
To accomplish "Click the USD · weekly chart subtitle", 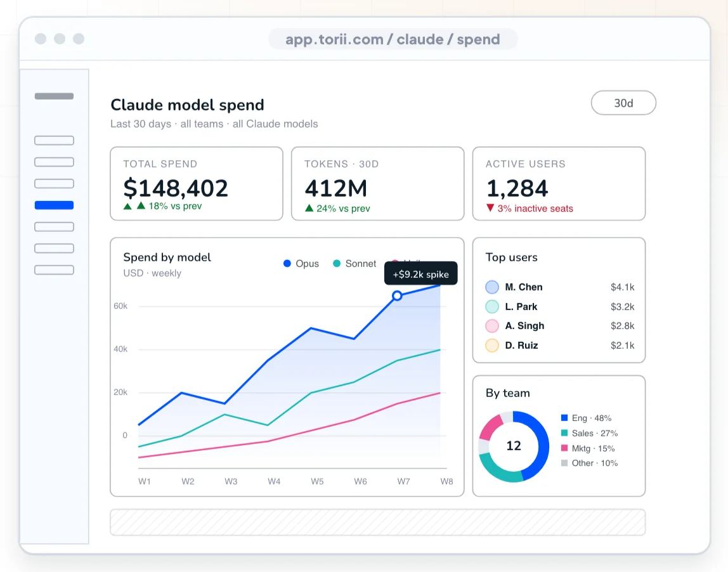I will point(152,273).
